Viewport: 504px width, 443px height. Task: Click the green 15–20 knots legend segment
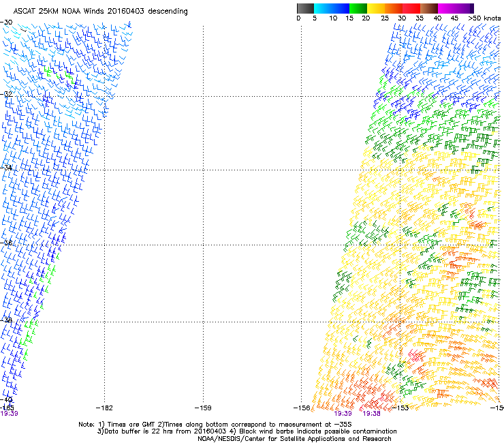358,8
